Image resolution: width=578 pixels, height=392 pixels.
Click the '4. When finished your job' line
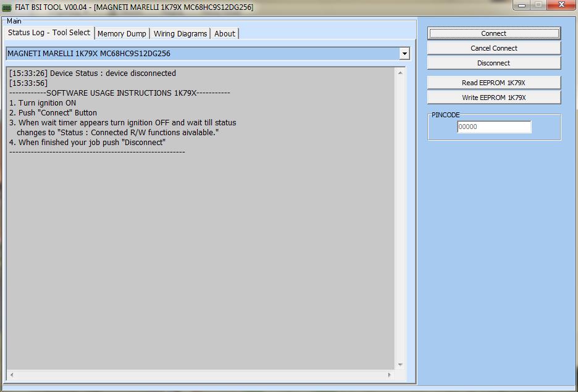click(x=87, y=143)
